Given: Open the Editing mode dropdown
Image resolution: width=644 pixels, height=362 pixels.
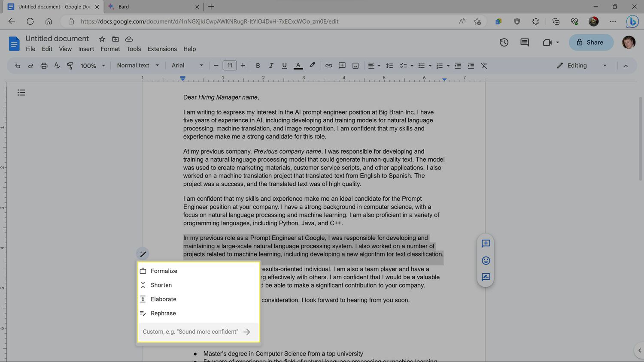Looking at the screenshot, I should (x=582, y=66).
